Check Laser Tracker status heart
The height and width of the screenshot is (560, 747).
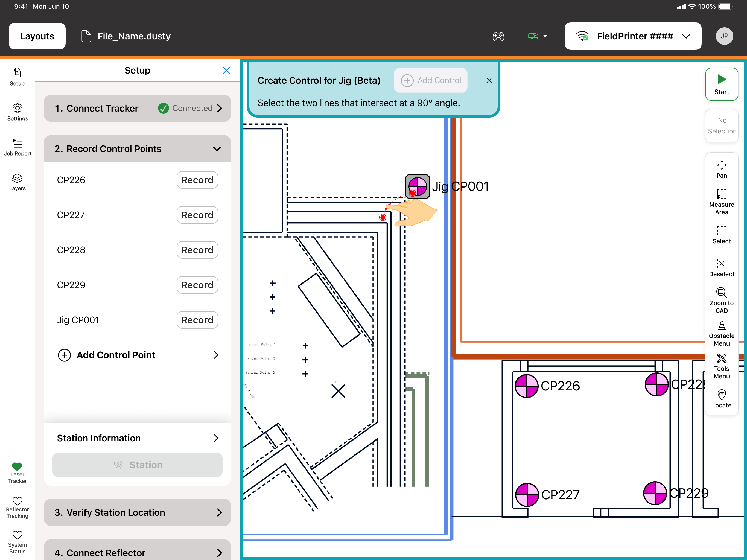(x=17, y=472)
